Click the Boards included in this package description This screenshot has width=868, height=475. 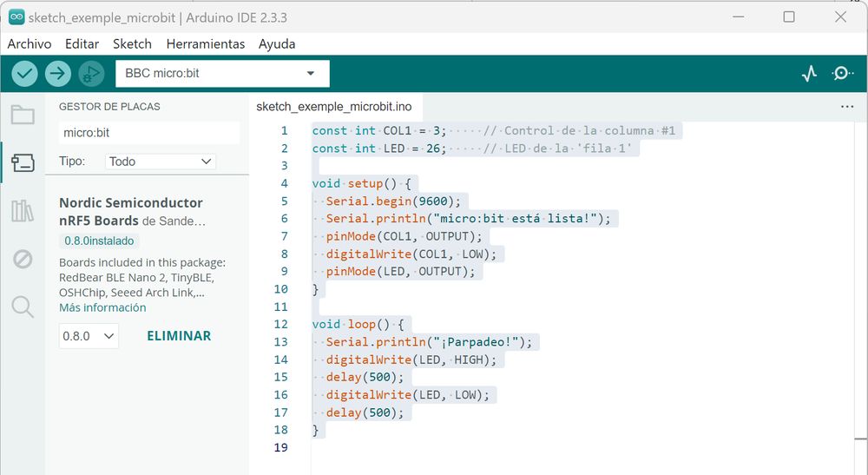click(x=142, y=277)
